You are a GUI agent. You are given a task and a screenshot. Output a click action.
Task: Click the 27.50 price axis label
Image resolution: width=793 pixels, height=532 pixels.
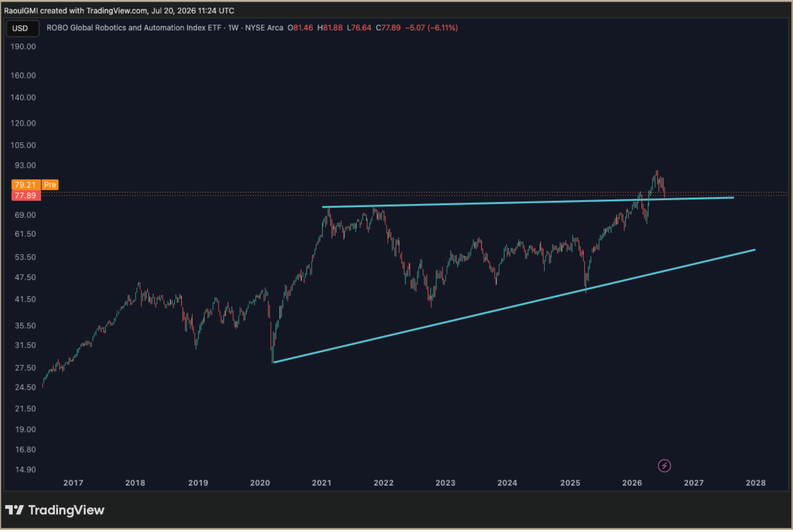25,368
